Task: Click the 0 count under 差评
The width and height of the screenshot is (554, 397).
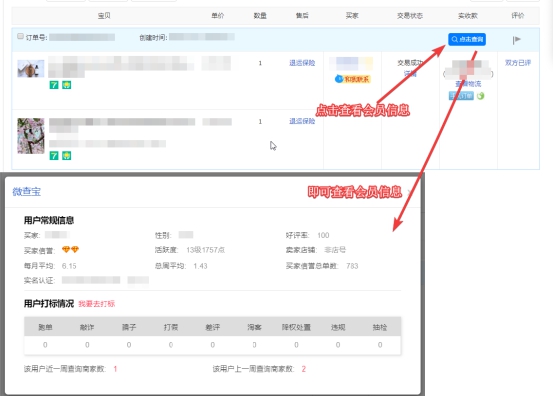Action: 213,345
